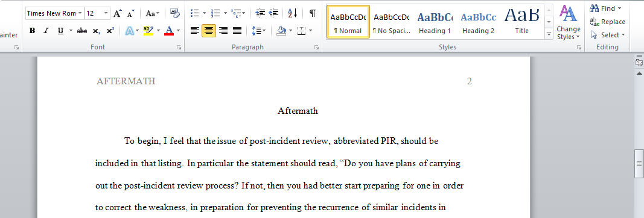Toggle Underline formatting

60,30
